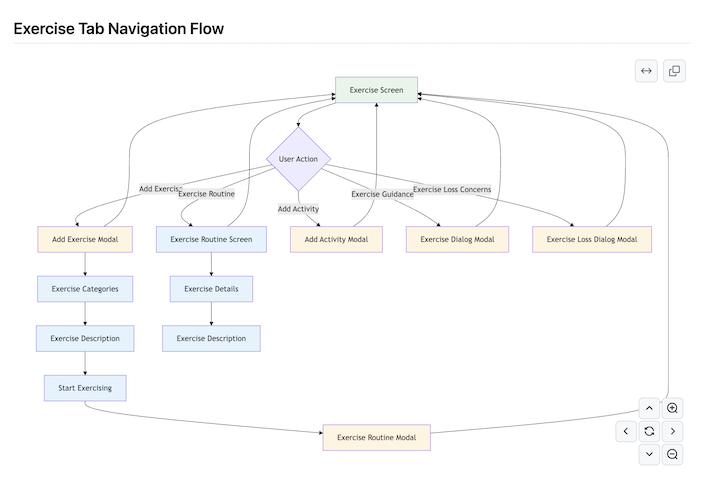Select the Exercise Details node
The width and height of the screenshot is (720, 478).
tap(211, 289)
